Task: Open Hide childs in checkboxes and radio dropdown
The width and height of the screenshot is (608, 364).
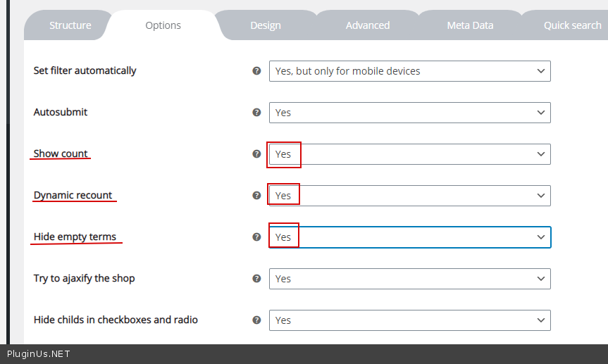Action: [x=409, y=320]
